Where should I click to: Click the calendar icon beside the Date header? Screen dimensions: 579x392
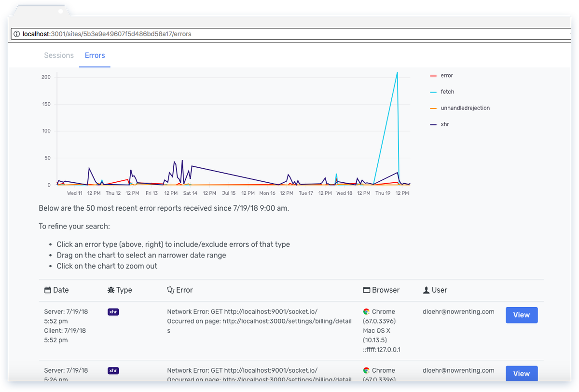pos(47,290)
